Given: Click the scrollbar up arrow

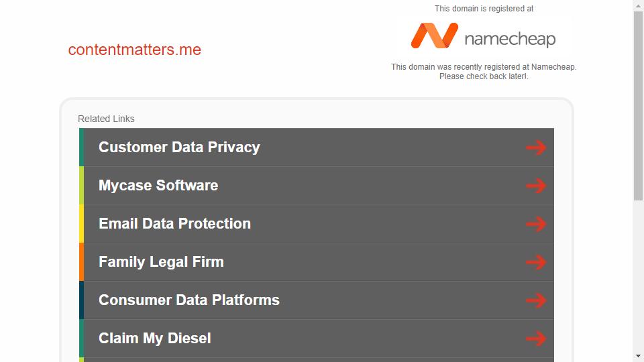Looking at the screenshot, I should [x=638, y=5].
